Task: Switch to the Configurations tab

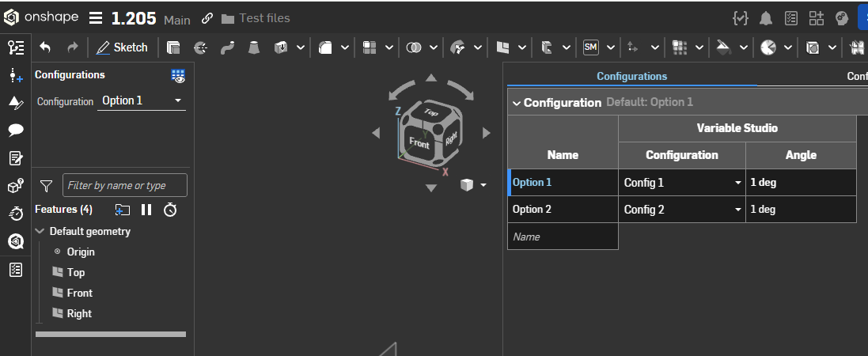Action: tap(631, 77)
